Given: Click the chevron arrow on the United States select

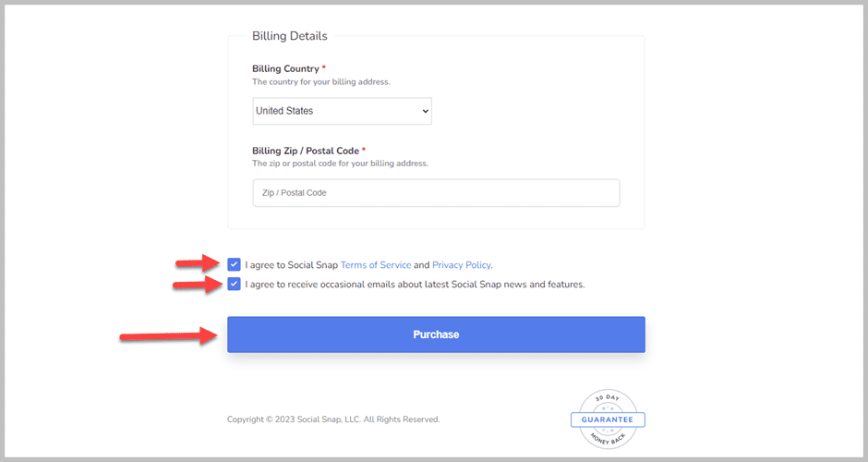Looking at the screenshot, I should (x=425, y=111).
